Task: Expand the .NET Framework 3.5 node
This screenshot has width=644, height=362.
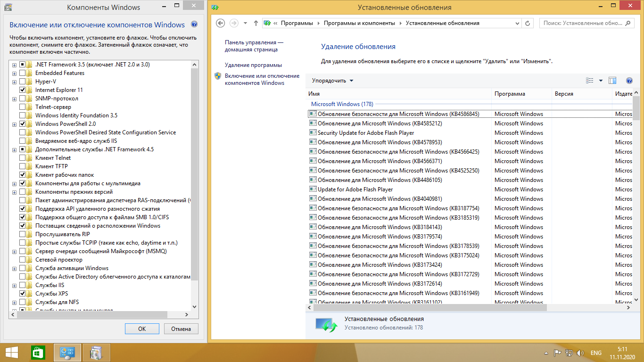Action: coord(15,65)
